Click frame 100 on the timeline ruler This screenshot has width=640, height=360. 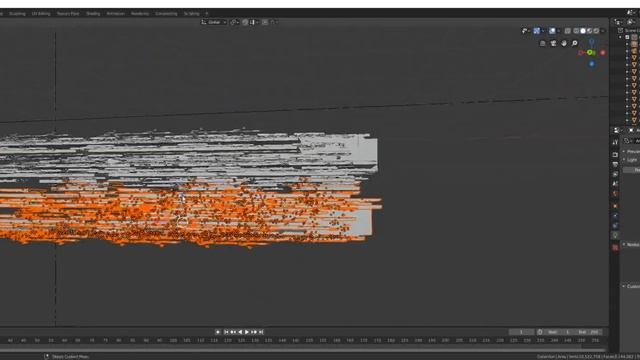pos(173,340)
